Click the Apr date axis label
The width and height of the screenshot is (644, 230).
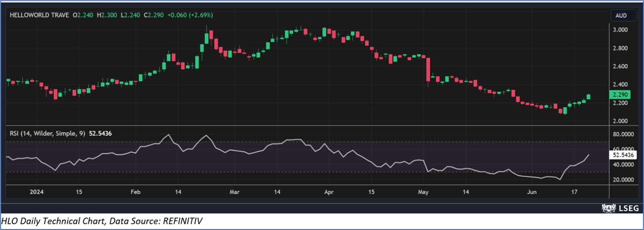(x=328, y=192)
